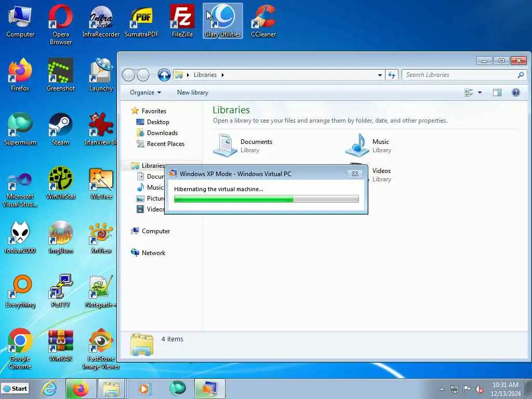The height and width of the screenshot is (399, 532).
Task: Click the breadcrumb arrow before Libraries
Action: tap(188, 75)
